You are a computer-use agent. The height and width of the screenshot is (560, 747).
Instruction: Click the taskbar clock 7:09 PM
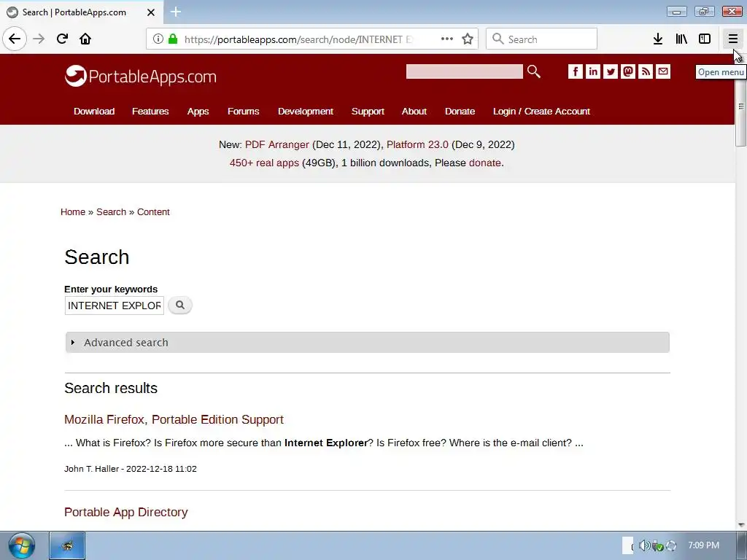704,545
